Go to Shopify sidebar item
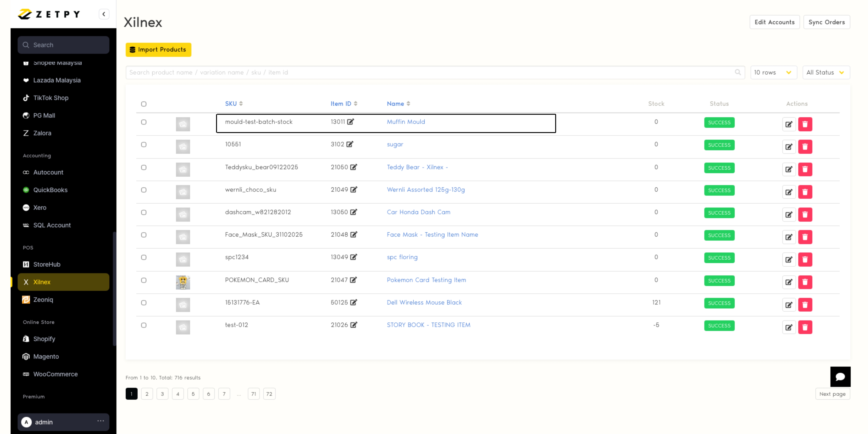This screenshot has height=434, width=868. [x=44, y=339]
